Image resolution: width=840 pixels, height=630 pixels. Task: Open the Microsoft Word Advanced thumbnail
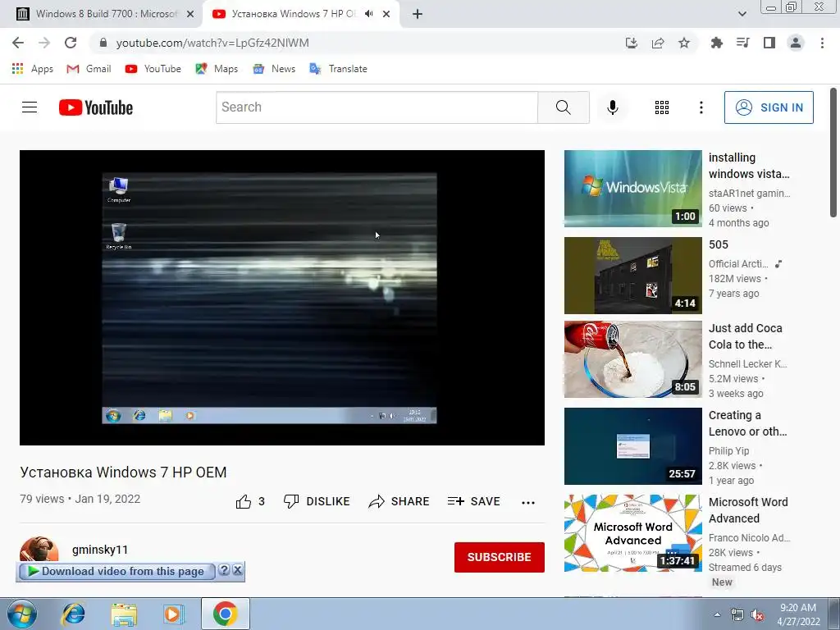(632, 533)
